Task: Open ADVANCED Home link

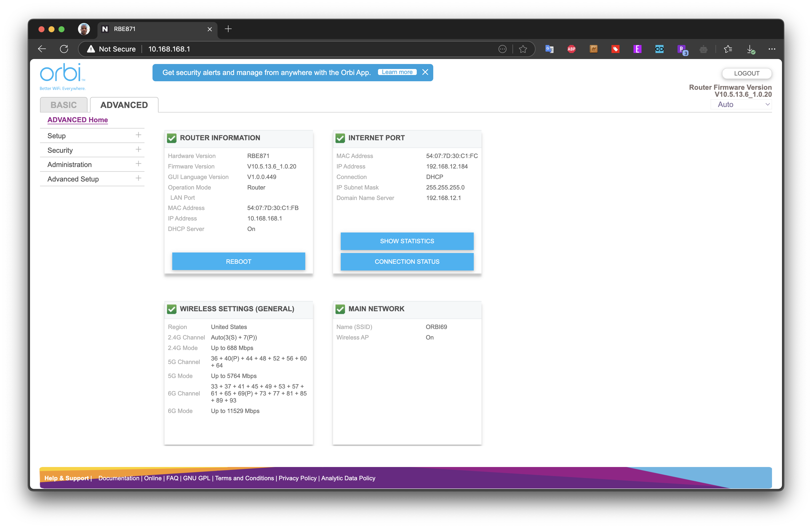Action: (x=77, y=120)
